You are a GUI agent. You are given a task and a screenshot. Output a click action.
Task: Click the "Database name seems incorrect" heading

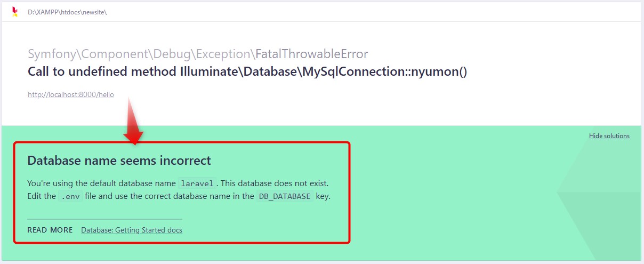click(119, 160)
